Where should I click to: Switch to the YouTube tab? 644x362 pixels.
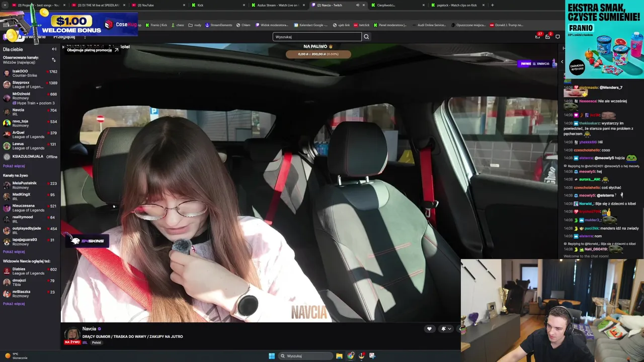pyautogui.click(x=158, y=5)
